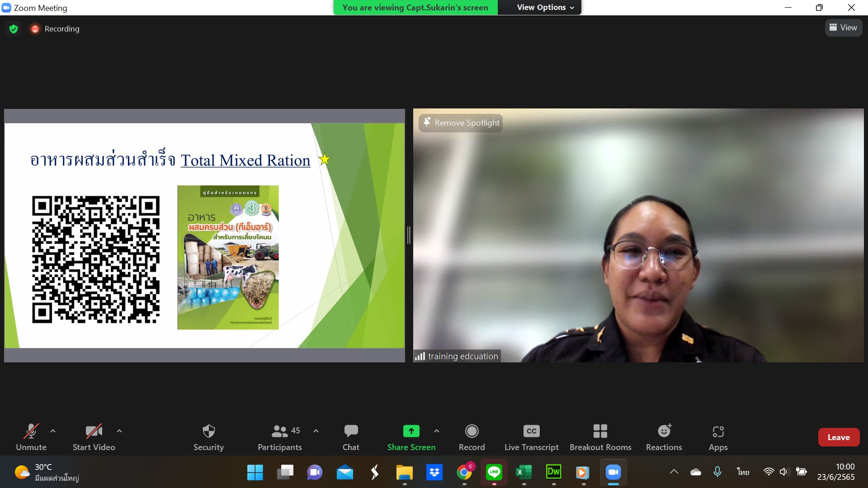This screenshot has width=868, height=488.
Task: Click the red Leave button
Action: pyautogui.click(x=839, y=437)
